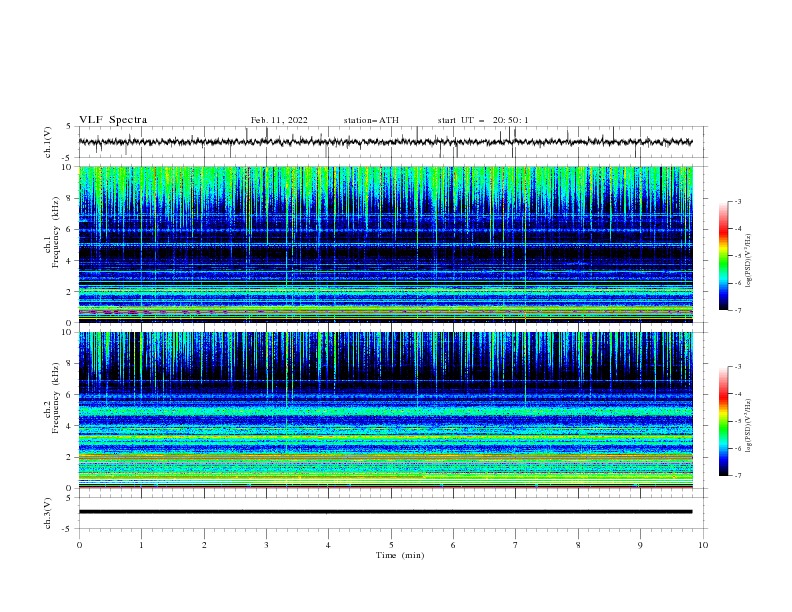The width and height of the screenshot is (792, 612).
Task: Click the "-3" value on upper color bar
Action: (x=737, y=201)
